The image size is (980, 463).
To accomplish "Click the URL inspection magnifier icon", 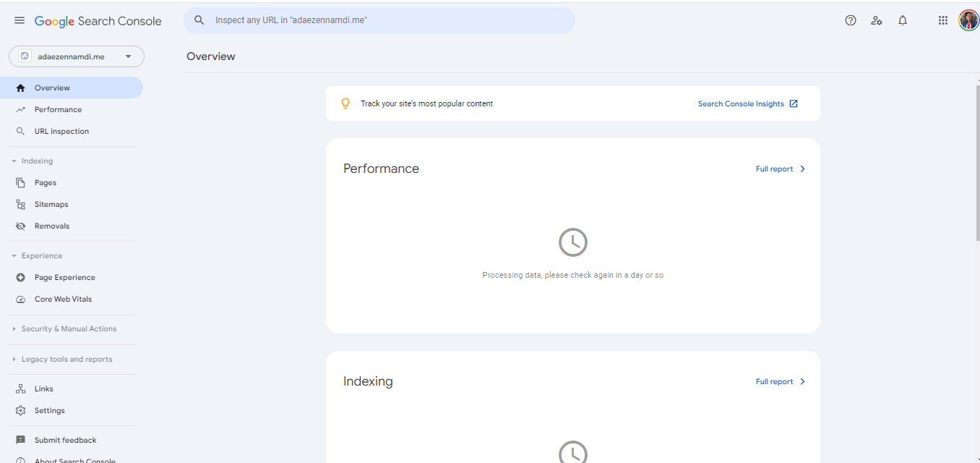I will pyautogui.click(x=21, y=131).
